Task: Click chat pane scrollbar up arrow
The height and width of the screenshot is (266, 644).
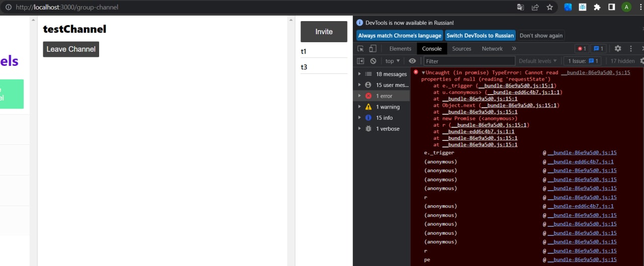Action: click(x=291, y=20)
